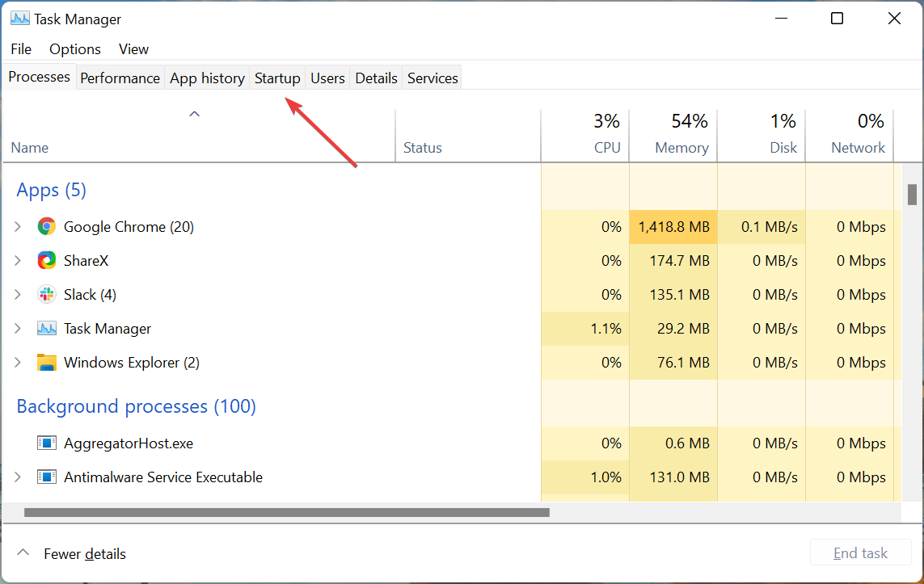Open the File menu

click(x=21, y=49)
